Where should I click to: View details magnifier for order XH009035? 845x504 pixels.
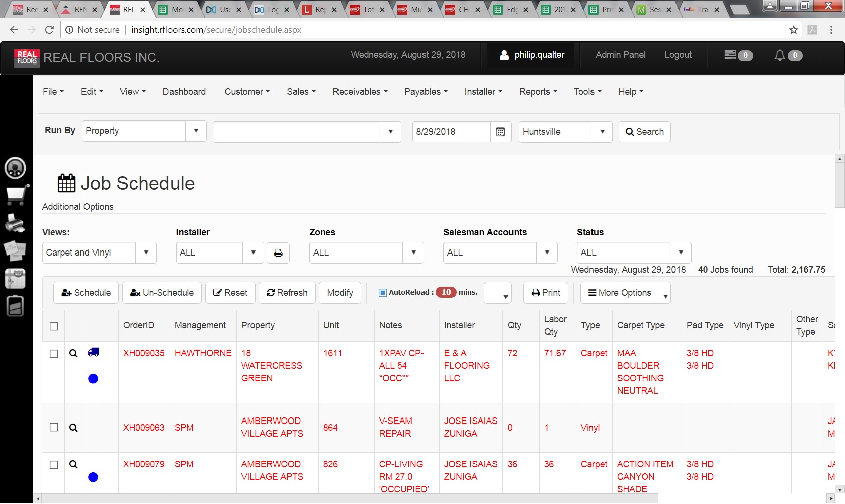coord(73,353)
